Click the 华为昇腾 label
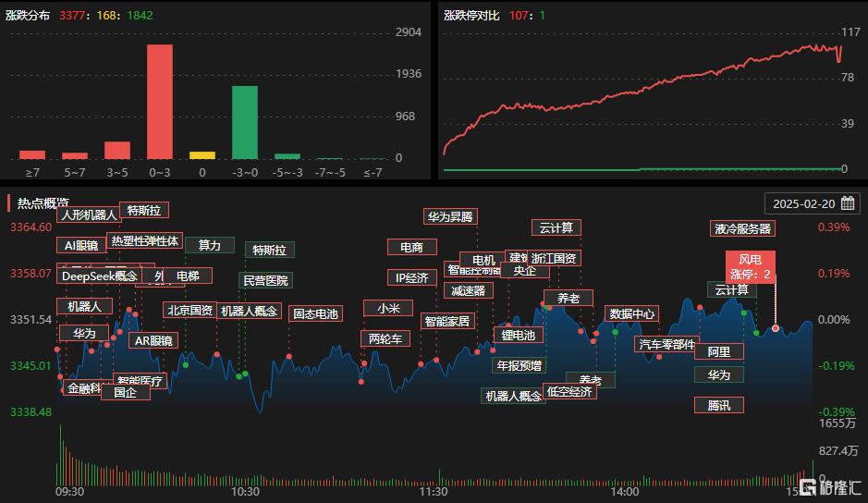Viewport: 868px width, 503px height. pyautogui.click(x=450, y=216)
